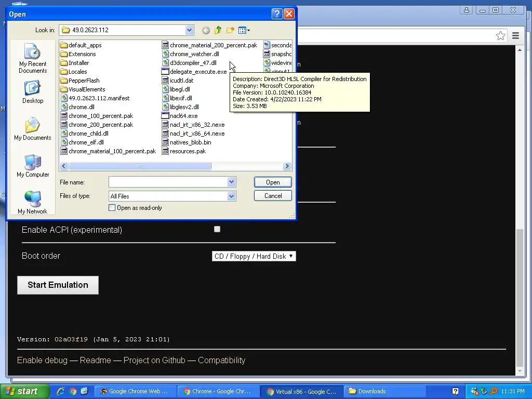Tick Open as read-only checkbox

coord(112,208)
